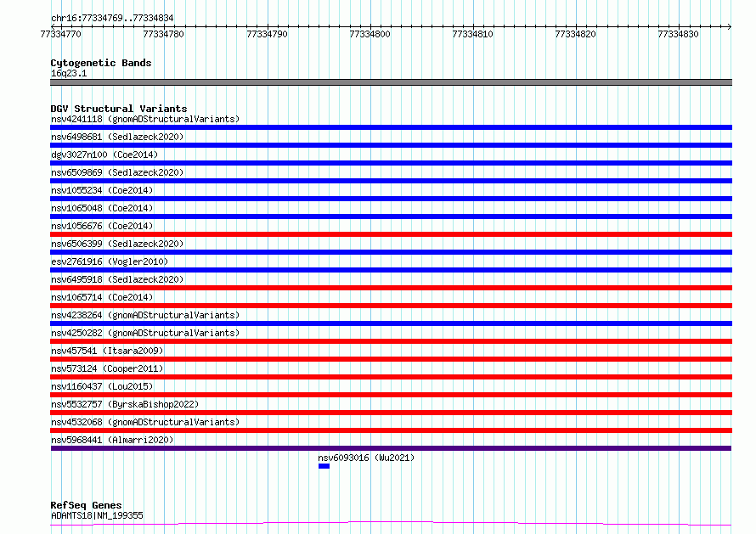Click ruler coordinate 77334800
The image size is (756, 534).
tap(370, 34)
